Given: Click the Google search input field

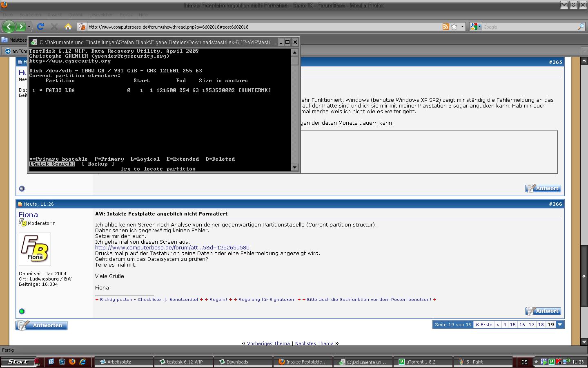Looking at the screenshot, I should [x=530, y=27].
